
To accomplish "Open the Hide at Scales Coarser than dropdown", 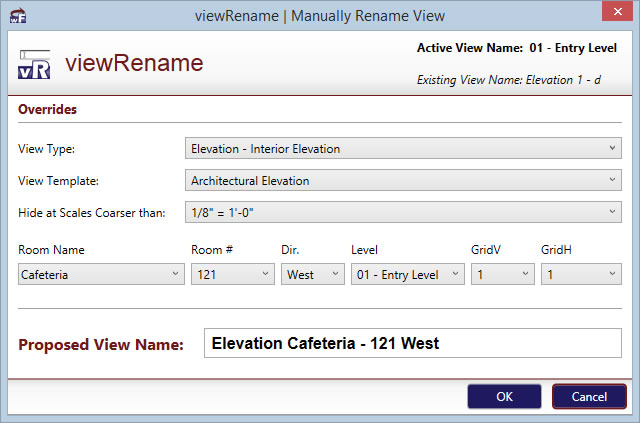I will coord(403,212).
